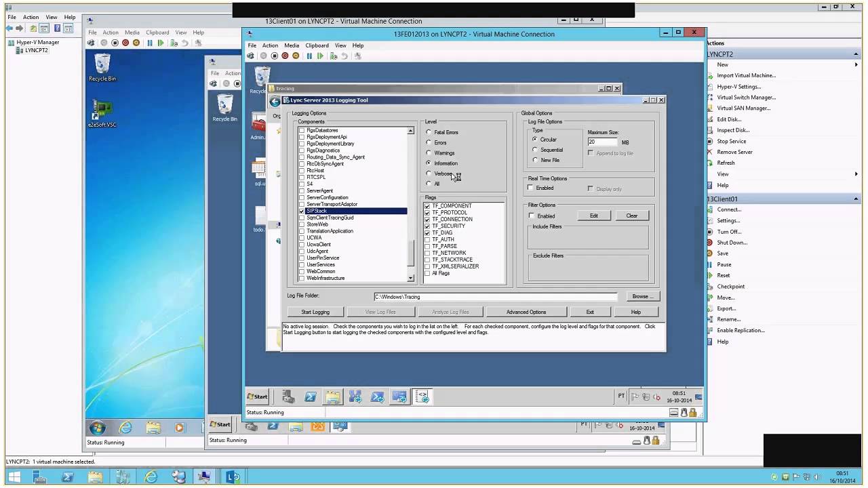The height and width of the screenshot is (488, 868).
Task: Pause the 13FE012013 virtual machine via toolbar
Action: coord(309,56)
